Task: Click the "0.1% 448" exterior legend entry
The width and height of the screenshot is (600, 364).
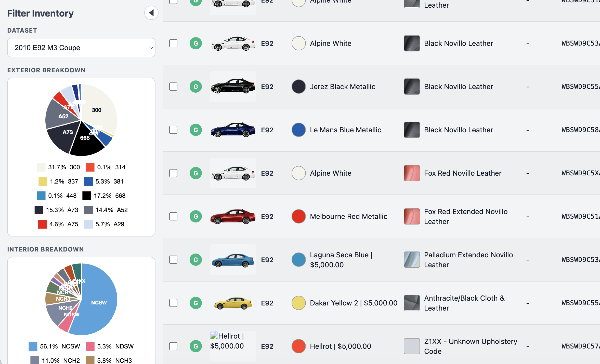Action: (57, 196)
